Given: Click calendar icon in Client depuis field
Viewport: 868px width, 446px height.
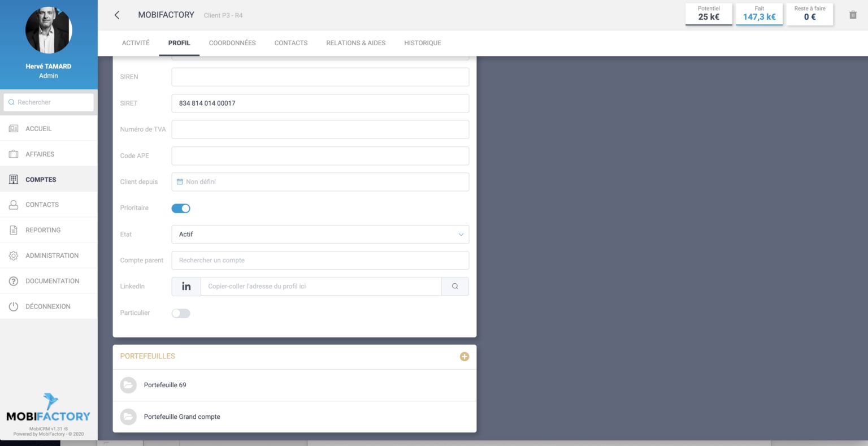Looking at the screenshot, I should point(180,182).
